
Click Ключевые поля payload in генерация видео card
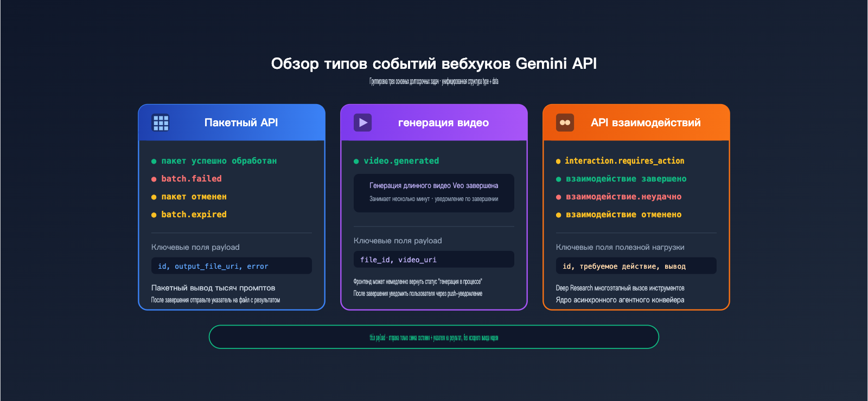(x=398, y=241)
